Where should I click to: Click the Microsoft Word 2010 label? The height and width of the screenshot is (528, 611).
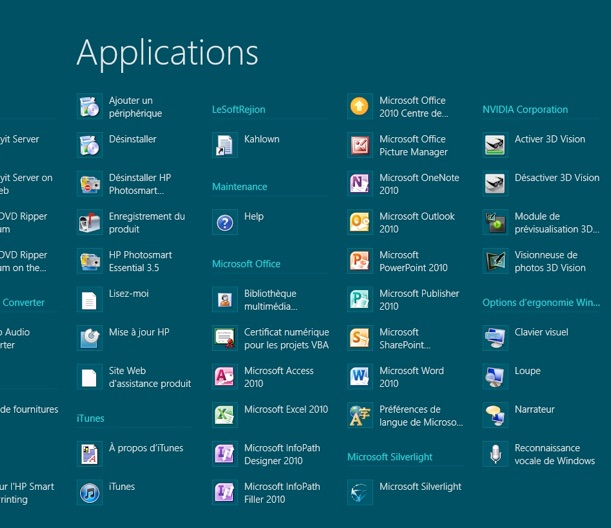[x=411, y=377]
